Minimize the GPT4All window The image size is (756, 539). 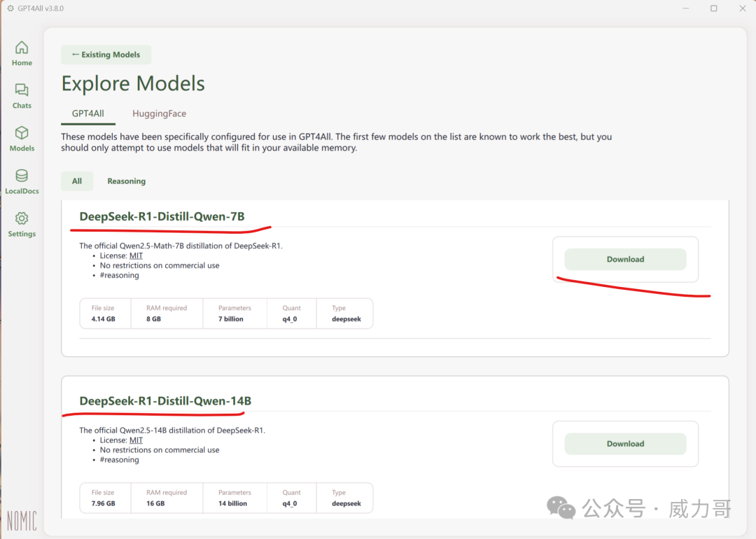click(685, 8)
